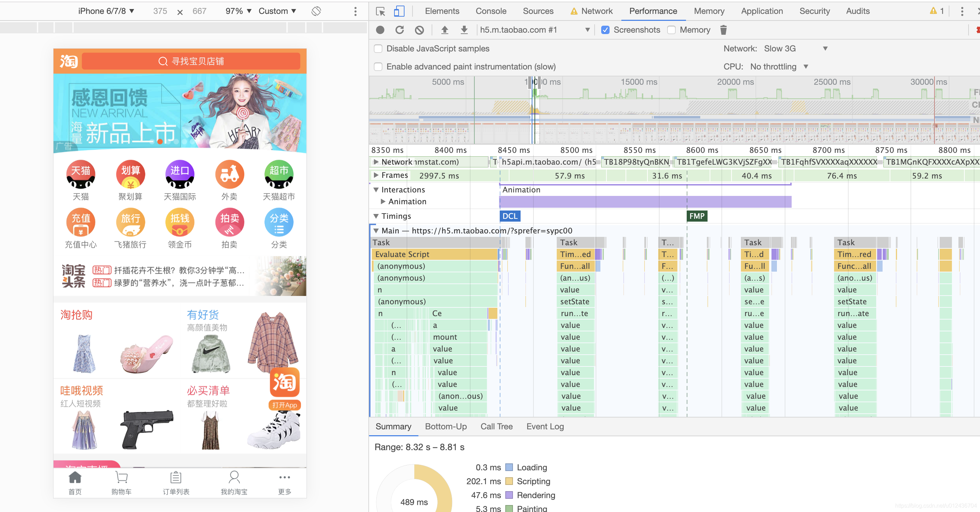Click the reload and profile icon

(399, 30)
